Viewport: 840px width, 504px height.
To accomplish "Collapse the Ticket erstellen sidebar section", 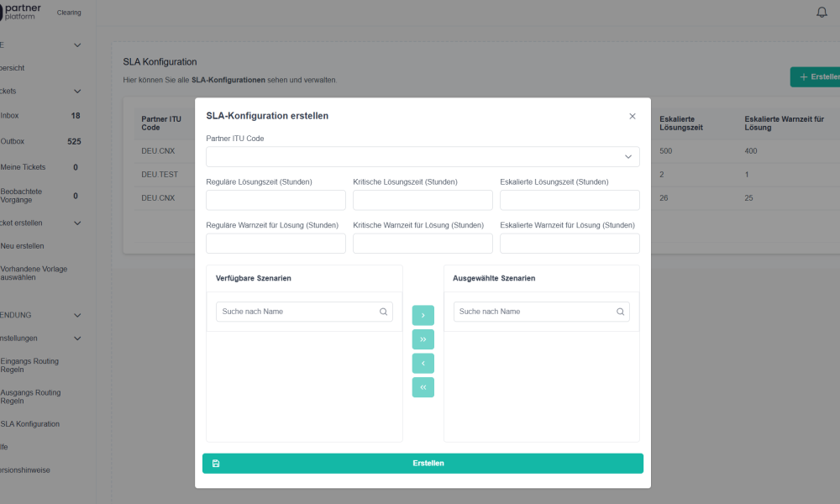I will point(77,223).
